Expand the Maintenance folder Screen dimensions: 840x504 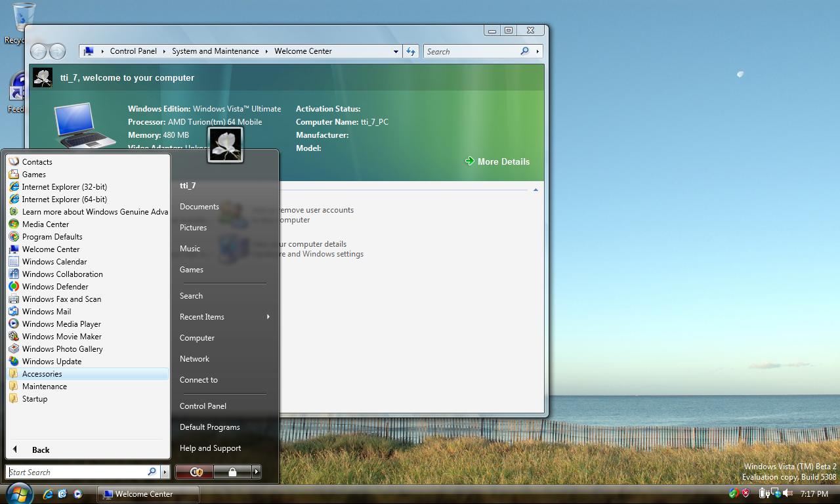[88, 387]
